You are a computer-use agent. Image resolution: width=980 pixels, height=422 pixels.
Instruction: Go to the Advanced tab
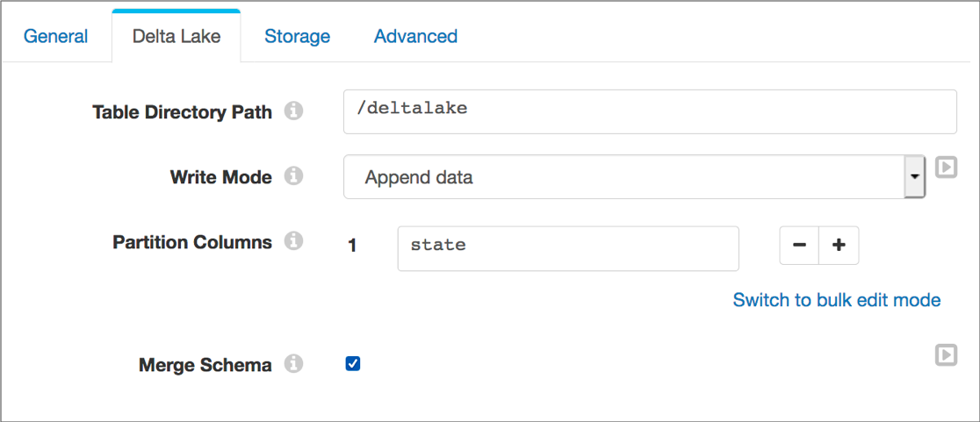[415, 37]
